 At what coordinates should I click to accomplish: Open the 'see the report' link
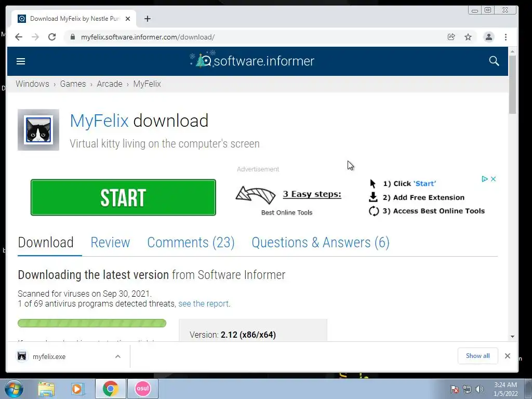point(203,303)
